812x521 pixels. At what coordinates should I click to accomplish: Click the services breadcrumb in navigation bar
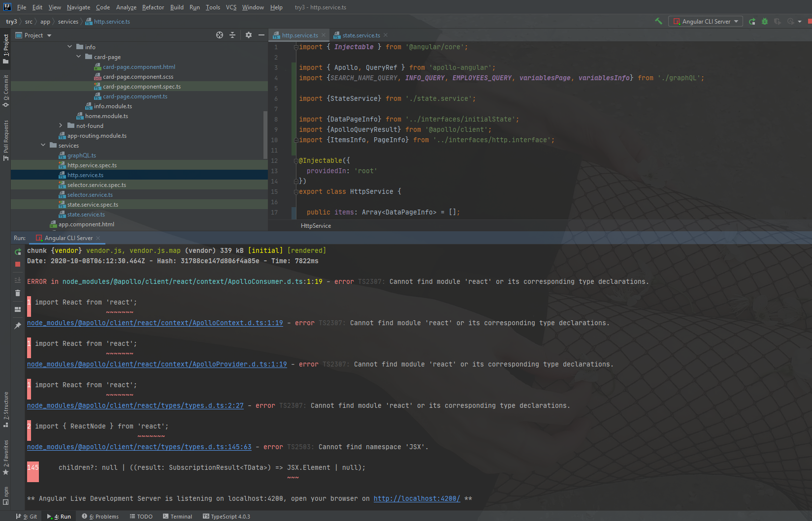click(x=68, y=22)
